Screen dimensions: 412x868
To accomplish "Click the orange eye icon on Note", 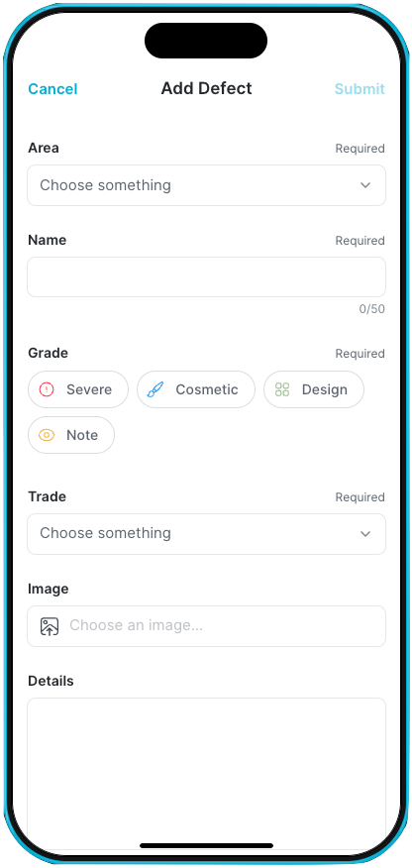I will coord(47,435).
